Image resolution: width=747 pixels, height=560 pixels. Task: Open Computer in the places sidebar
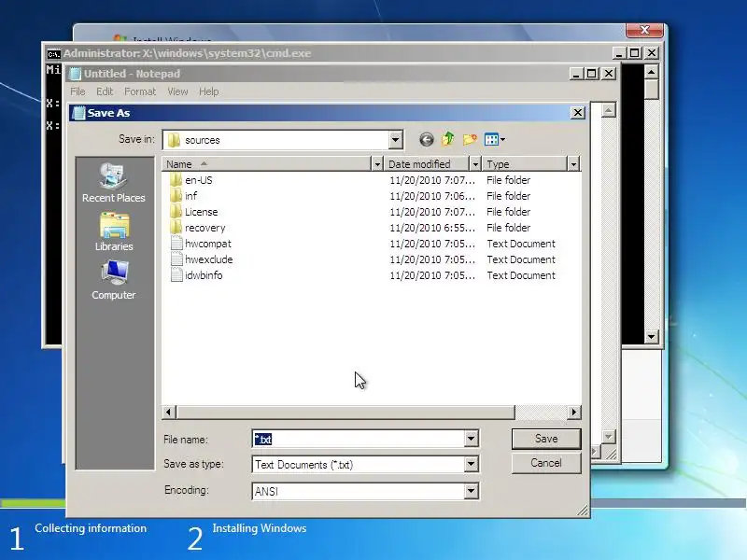pos(113,281)
